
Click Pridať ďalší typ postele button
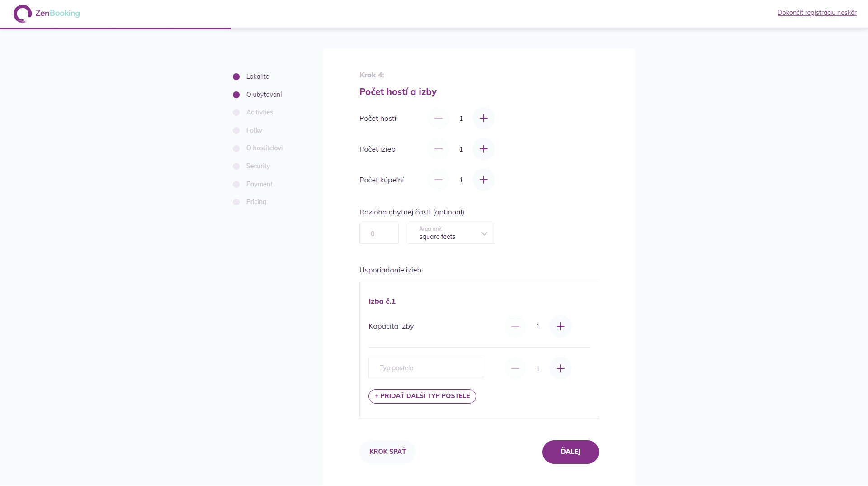(422, 396)
